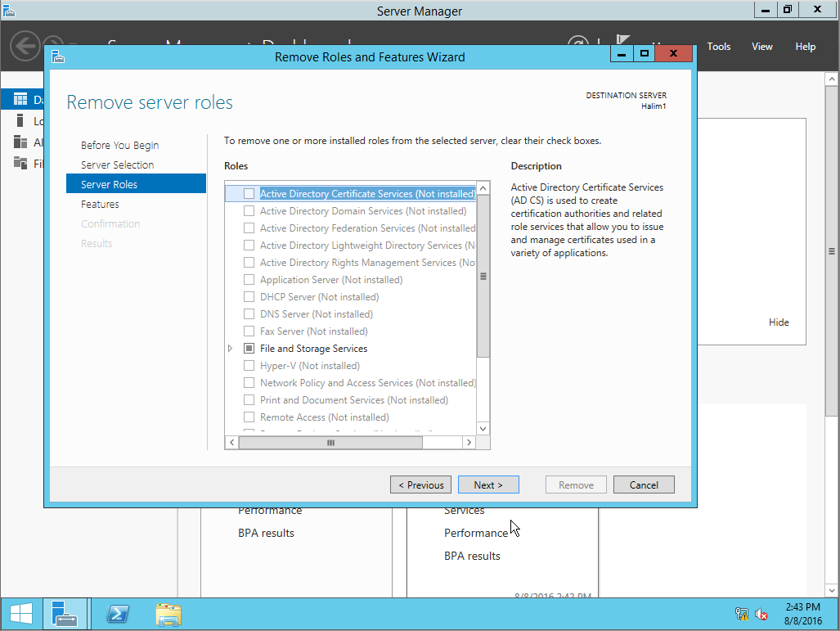Open File Explorer from the taskbar
Image resolution: width=840 pixels, height=631 pixels.
tap(168, 614)
